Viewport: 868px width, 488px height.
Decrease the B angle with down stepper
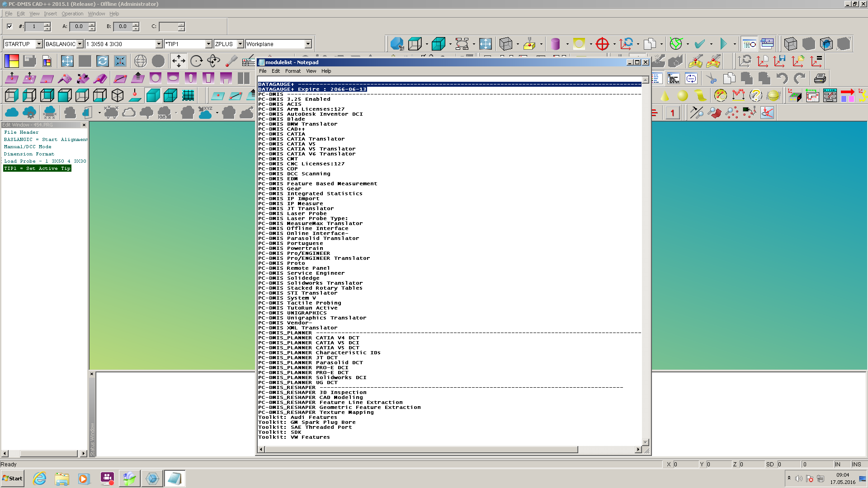click(136, 29)
